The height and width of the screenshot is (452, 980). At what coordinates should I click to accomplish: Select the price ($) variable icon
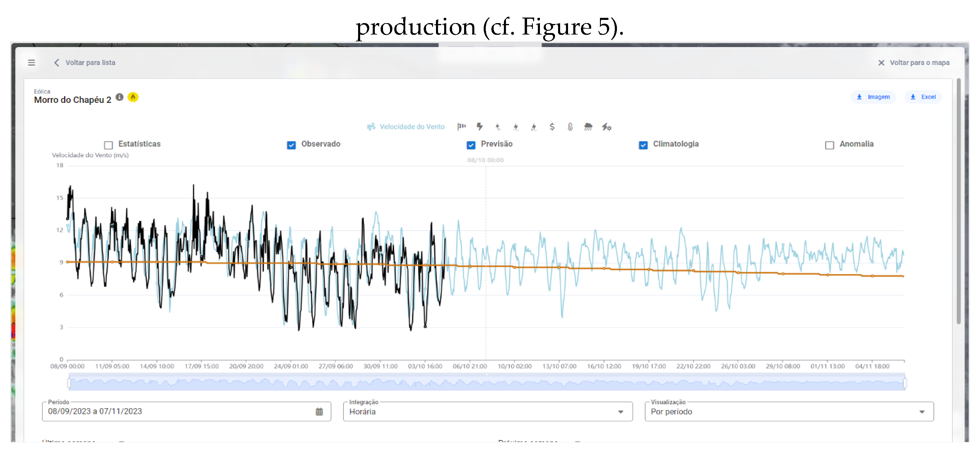[551, 127]
